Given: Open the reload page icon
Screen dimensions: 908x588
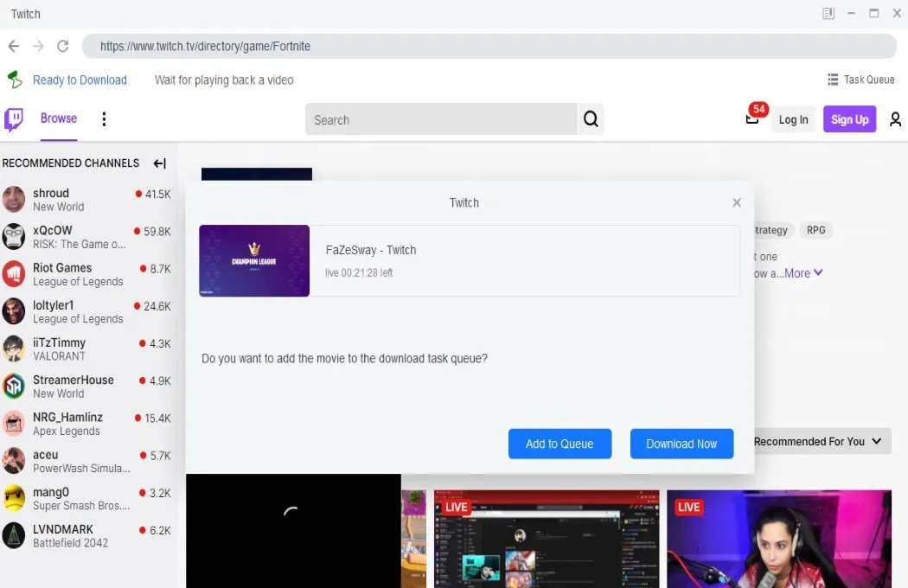Looking at the screenshot, I should [62, 46].
